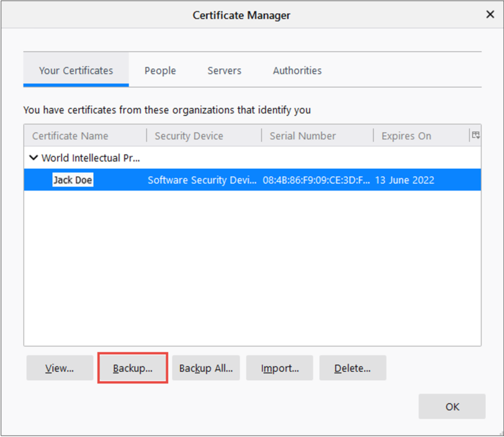Collapse the World Intellectual Pr... group arrow
This screenshot has width=504, height=437.
[33, 158]
